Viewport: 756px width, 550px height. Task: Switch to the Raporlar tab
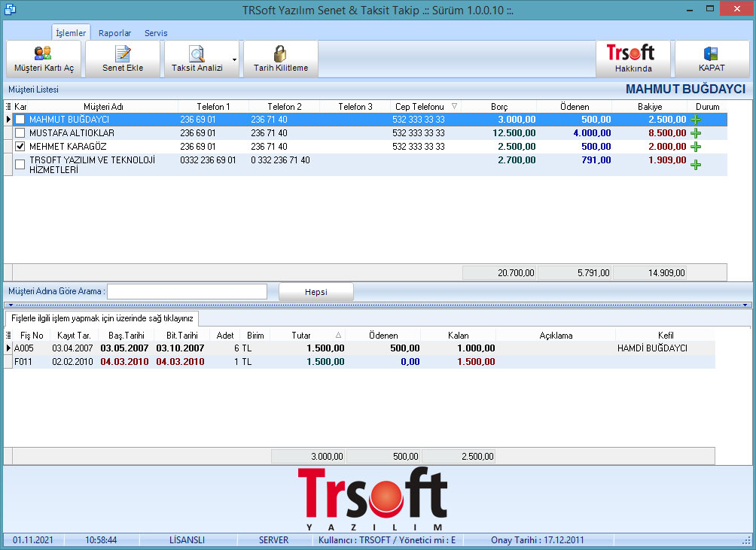point(114,33)
